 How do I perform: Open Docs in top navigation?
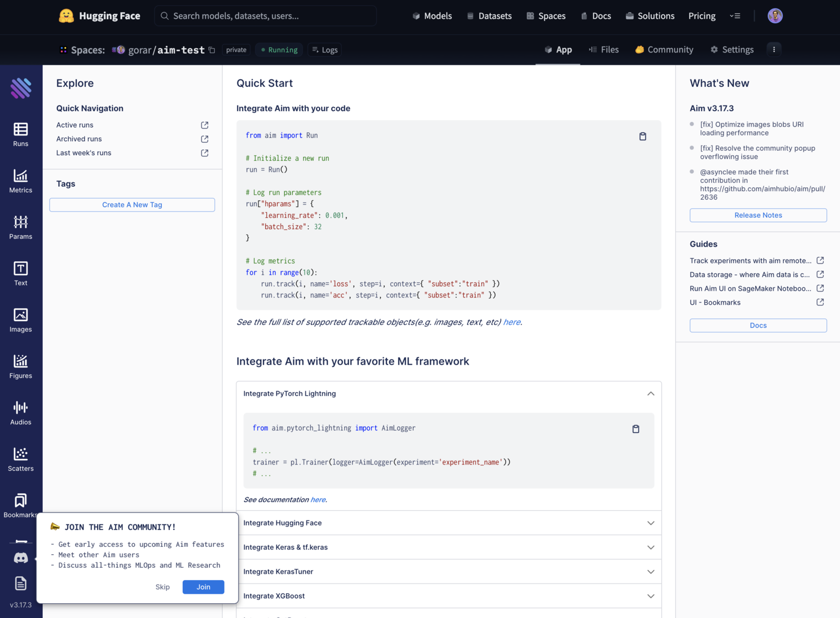(596, 16)
